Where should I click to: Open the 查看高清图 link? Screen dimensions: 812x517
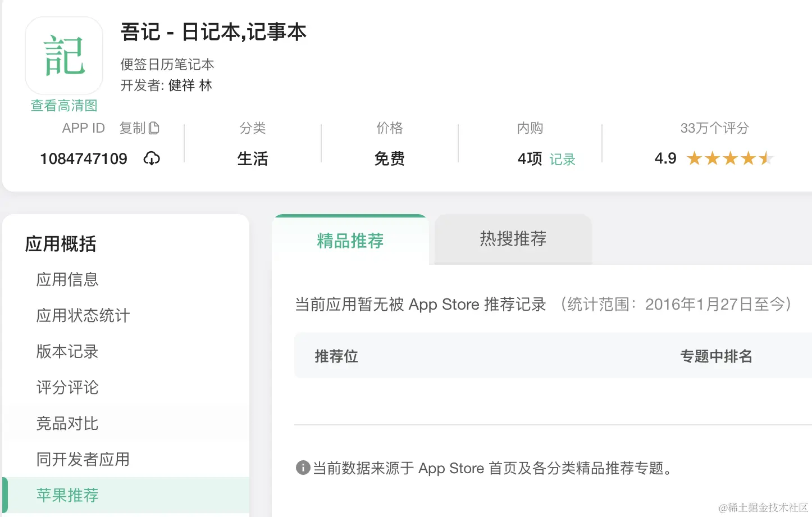(64, 105)
